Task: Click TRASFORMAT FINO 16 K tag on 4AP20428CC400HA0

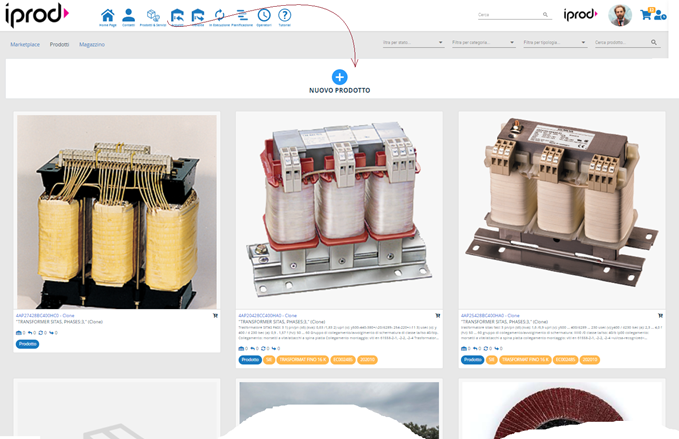Action: (x=303, y=360)
